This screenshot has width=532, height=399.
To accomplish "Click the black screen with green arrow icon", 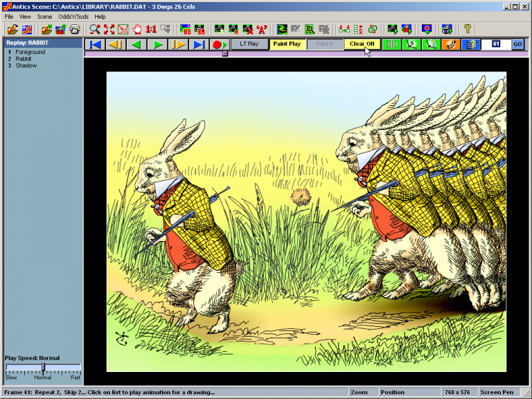I will click(x=393, y=30).
